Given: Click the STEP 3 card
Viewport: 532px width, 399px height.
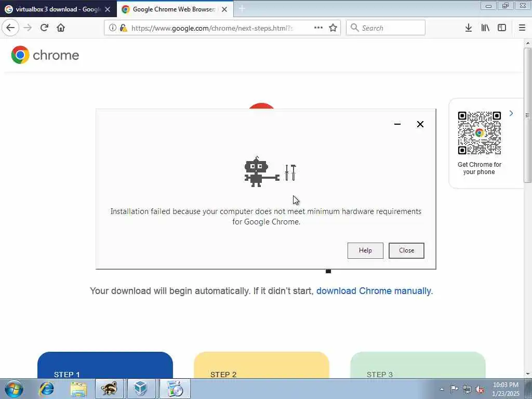Looking at the screenshot, I should click(x=418, y=365).
